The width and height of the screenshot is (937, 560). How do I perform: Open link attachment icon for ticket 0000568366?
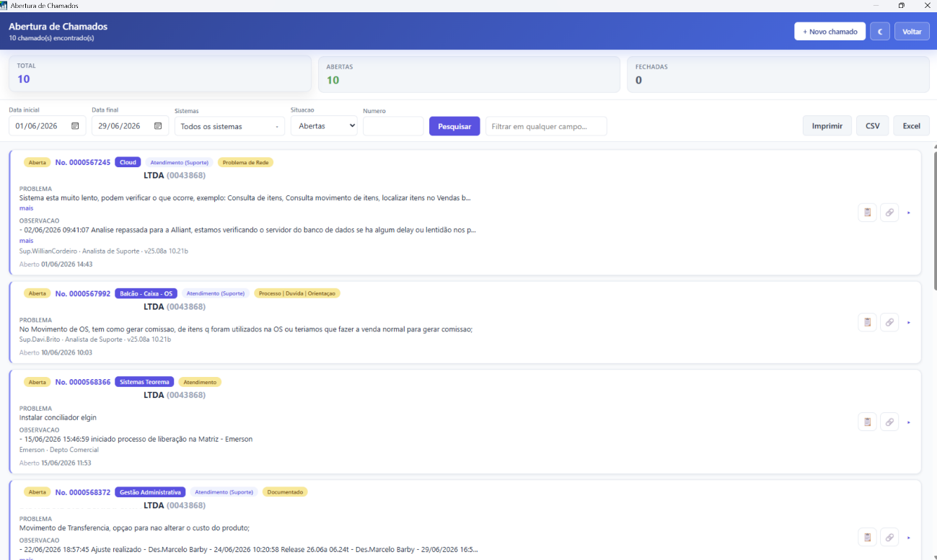point(889,422)
